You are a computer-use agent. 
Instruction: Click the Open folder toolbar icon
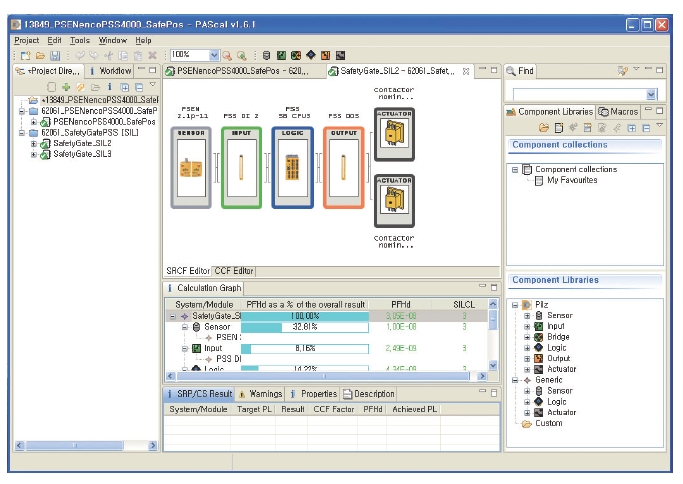[40, 55]
